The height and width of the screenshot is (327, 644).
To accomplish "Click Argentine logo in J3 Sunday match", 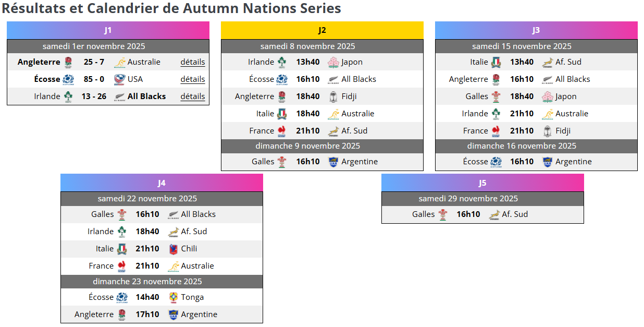I will (548, 162).
